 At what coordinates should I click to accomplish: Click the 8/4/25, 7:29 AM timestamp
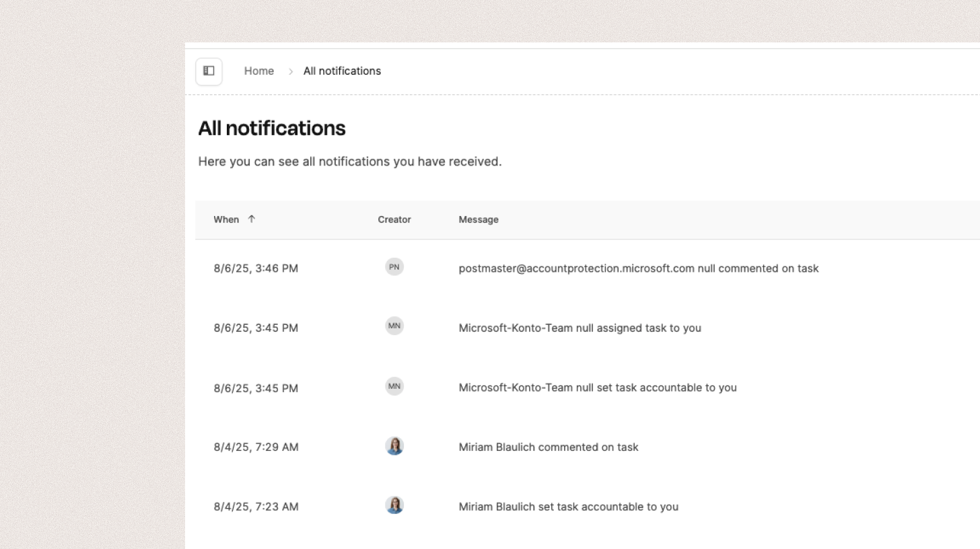(x=256, y=447)
